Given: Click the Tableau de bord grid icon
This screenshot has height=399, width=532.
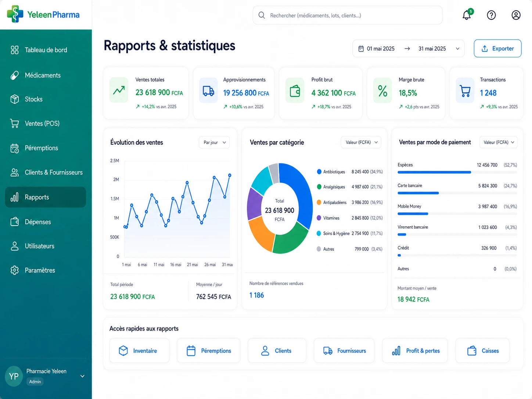Looking at the screenshot, I should click(15, 50).
